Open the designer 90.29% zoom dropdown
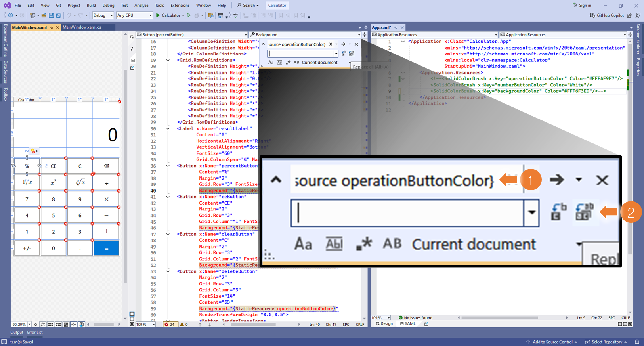This screenshot has height=346, width=644. click(29, 324)
